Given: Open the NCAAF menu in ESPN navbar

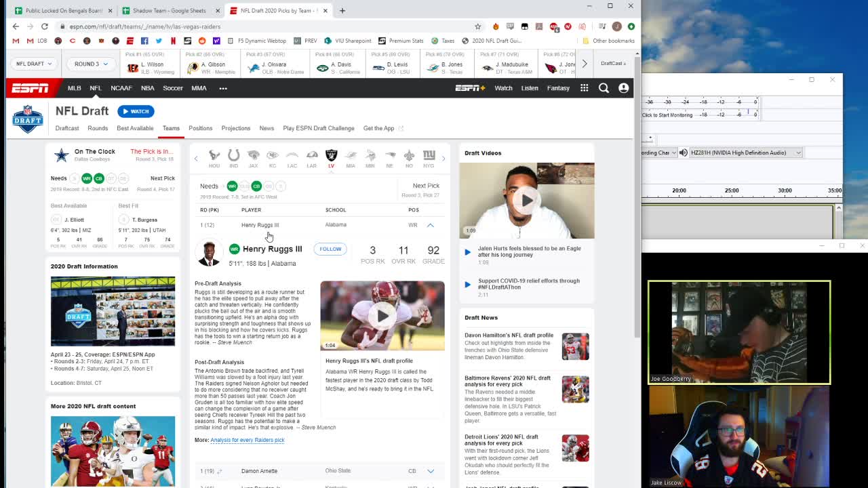Looking at the screenshot, I should click(x=121, y=88).
